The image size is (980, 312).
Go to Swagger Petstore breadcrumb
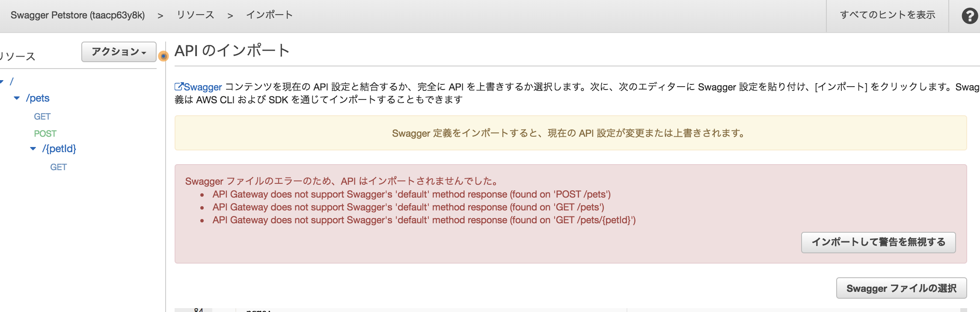pyautogui.click(x=77, y=15)
